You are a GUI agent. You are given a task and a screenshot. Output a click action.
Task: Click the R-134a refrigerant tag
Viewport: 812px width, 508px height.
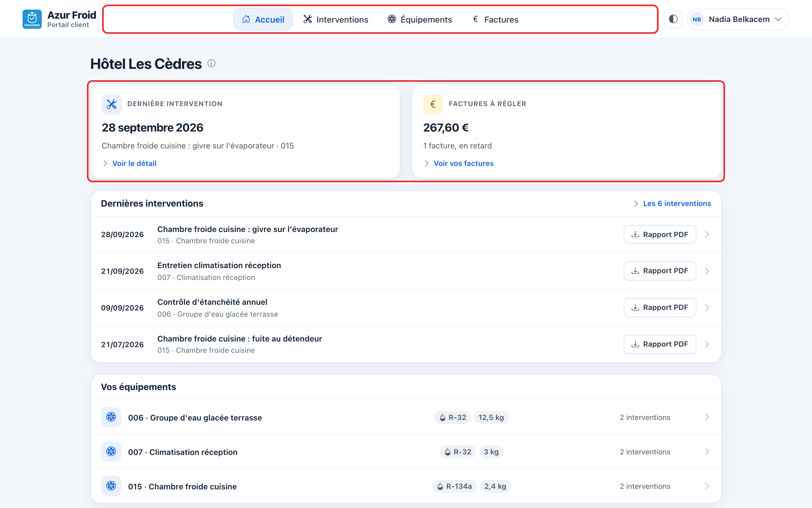[x=454, y=486]
